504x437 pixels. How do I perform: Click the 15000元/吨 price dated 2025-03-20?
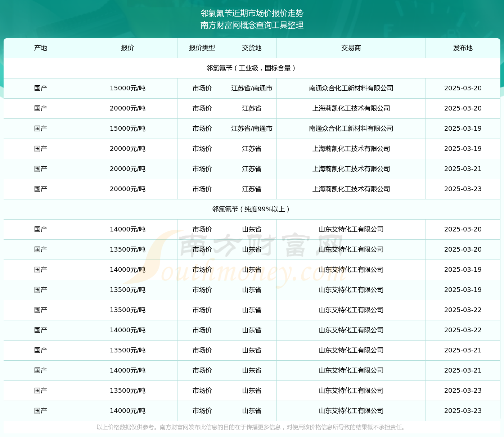(127, 88)
